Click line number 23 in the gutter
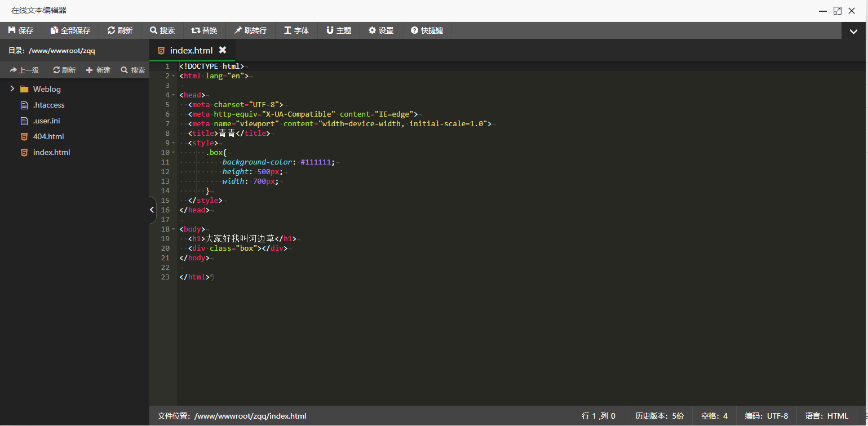The image size is (868, 426). [x=165, y=277]
